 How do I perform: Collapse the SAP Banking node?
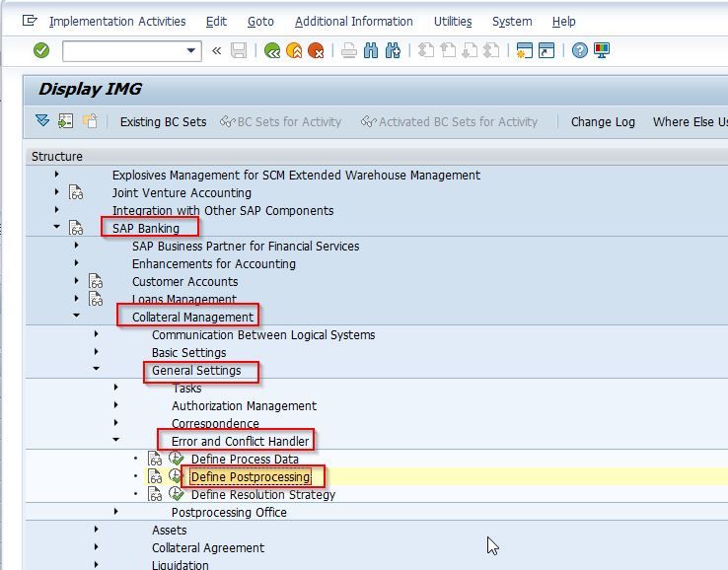click(x=56, y=227)
